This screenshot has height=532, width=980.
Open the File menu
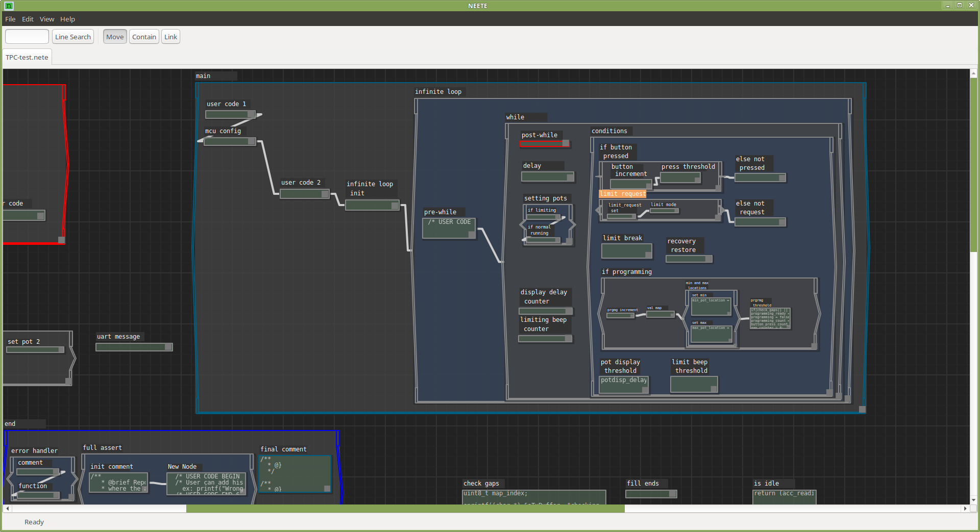click(10, 19)
